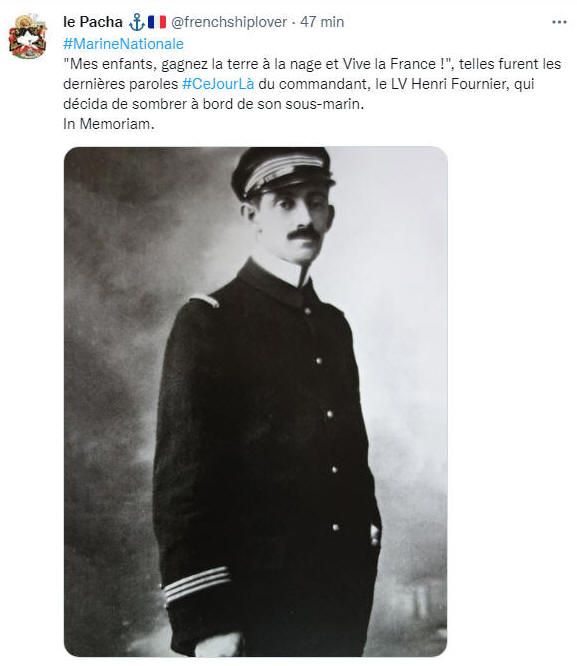
Task: Click le Pacha's profile avatar picture
Action: click(28, 36)
